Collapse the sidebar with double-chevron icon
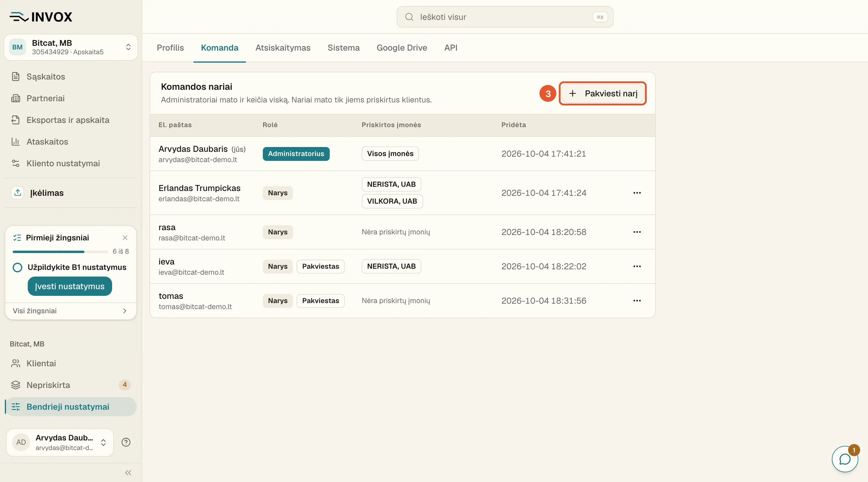Image resolution: width=868 pixels, height=482 pixels. [128, 473]
